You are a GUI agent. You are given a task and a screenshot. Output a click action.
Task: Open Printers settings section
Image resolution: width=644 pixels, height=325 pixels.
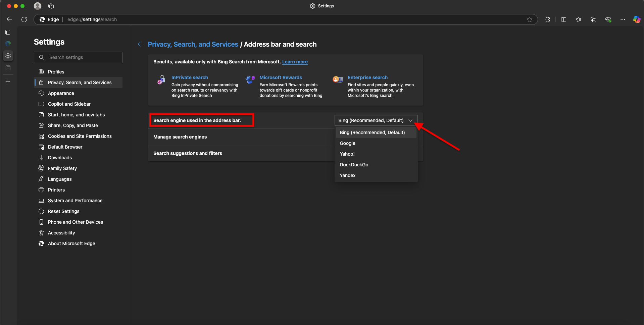(x=78, y=190)
